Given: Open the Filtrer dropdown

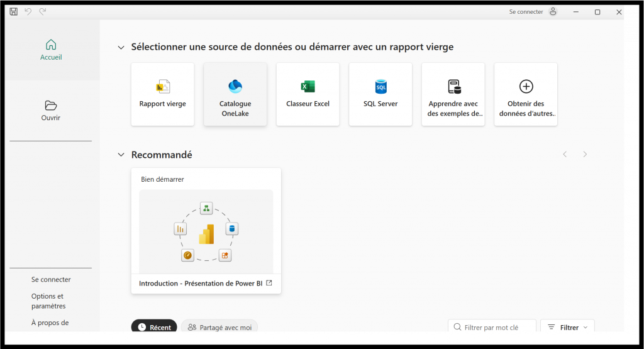Looking at the screenshot, I should (568, 327).
